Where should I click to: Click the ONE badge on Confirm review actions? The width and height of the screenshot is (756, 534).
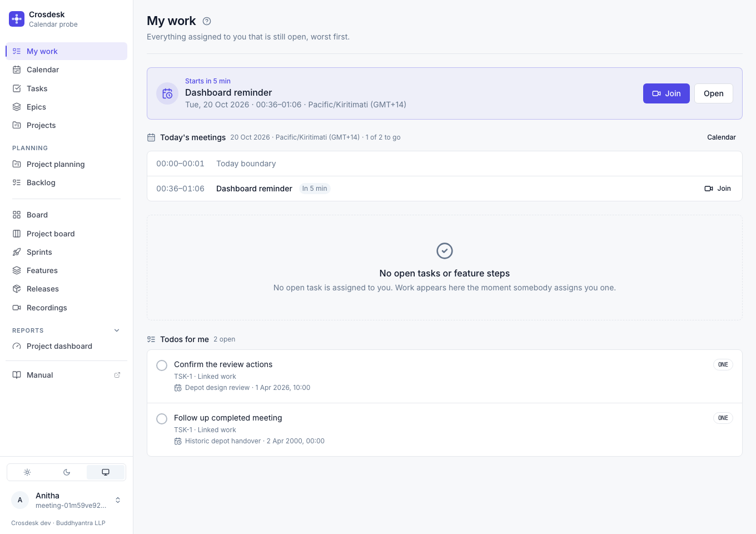pos(723,365)
